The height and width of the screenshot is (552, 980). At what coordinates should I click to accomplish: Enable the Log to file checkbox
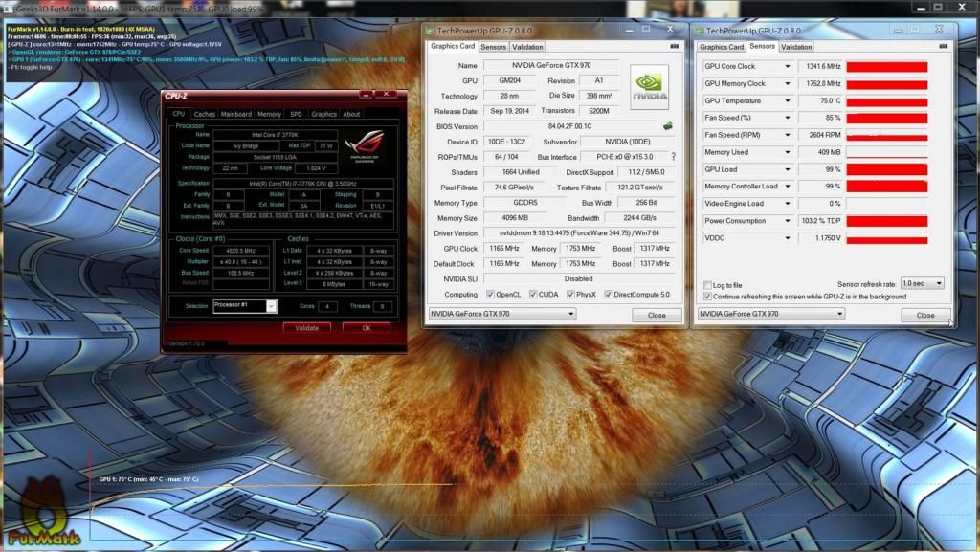click(x=707, y=285)
